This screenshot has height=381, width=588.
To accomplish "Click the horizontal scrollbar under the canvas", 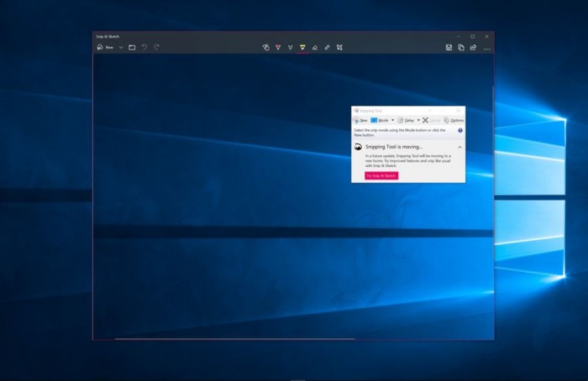I will (x=234, y=339).
